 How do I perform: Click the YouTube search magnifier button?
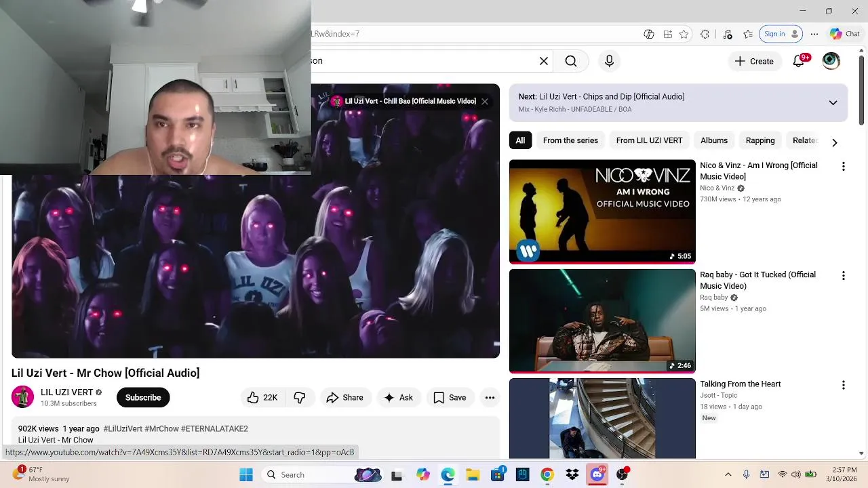coord(571,61)
